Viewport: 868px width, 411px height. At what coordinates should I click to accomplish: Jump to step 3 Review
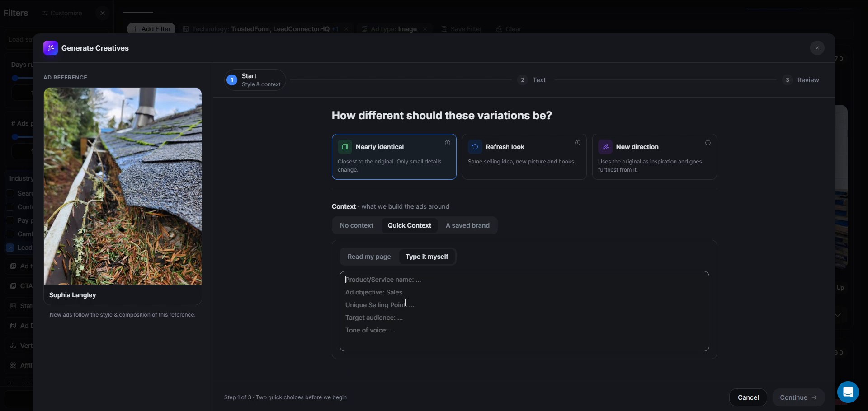coord(801,80)
